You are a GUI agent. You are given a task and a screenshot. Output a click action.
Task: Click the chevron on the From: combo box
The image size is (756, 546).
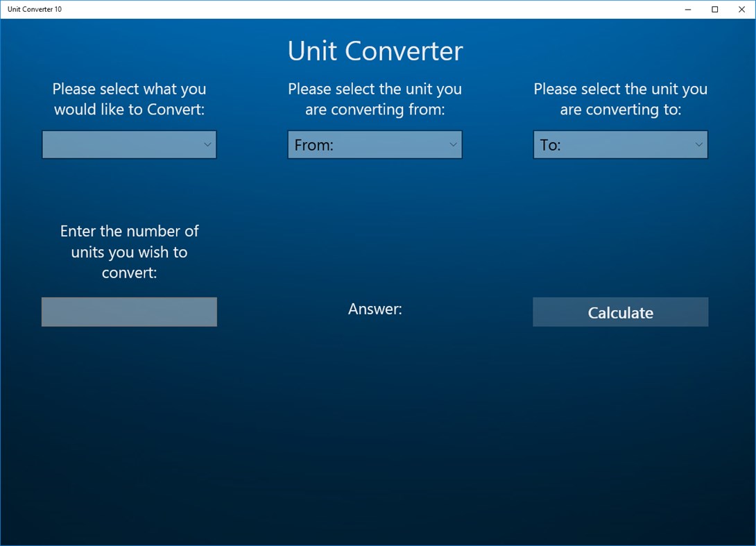click(454, 144)
